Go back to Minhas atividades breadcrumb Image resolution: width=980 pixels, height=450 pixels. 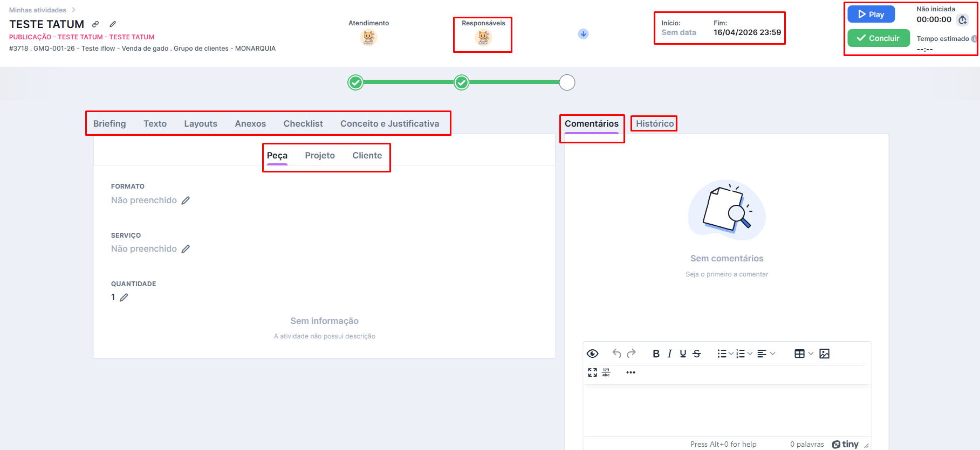click(x=38, y=10)
